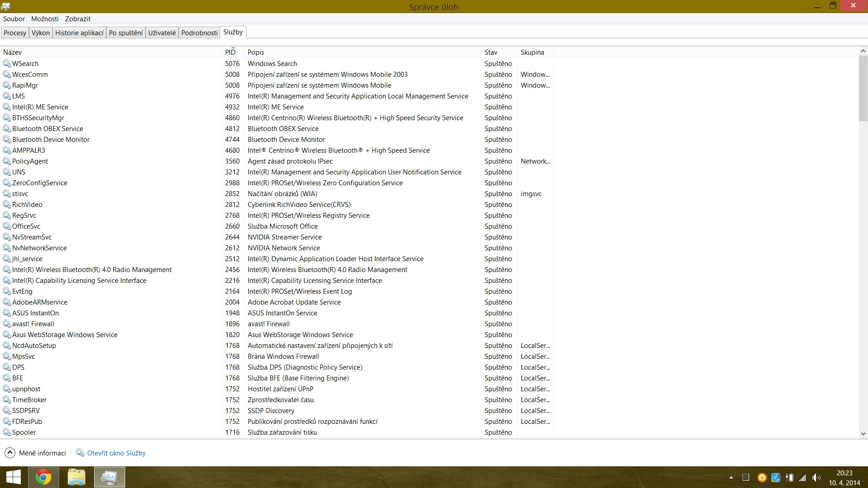Sort by PID column header
The width and height of the screenshot is (868, 488).
point(233,52)
